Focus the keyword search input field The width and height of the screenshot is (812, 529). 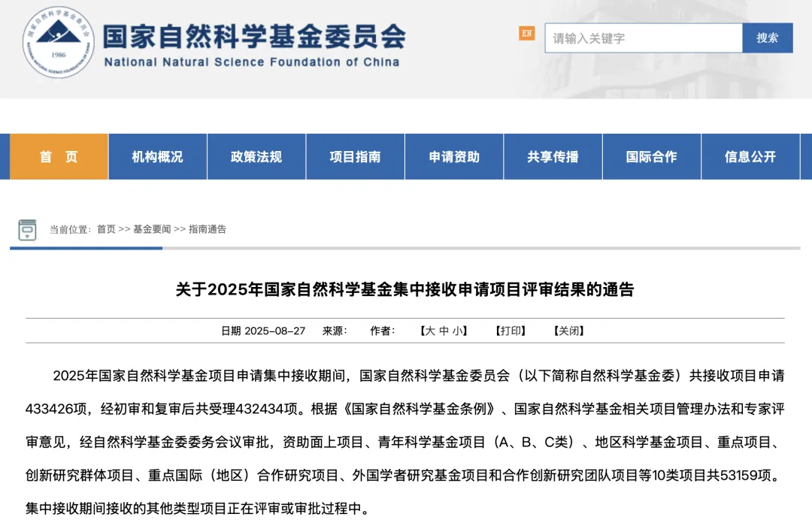pyautogui.click(x=643, y=38)
